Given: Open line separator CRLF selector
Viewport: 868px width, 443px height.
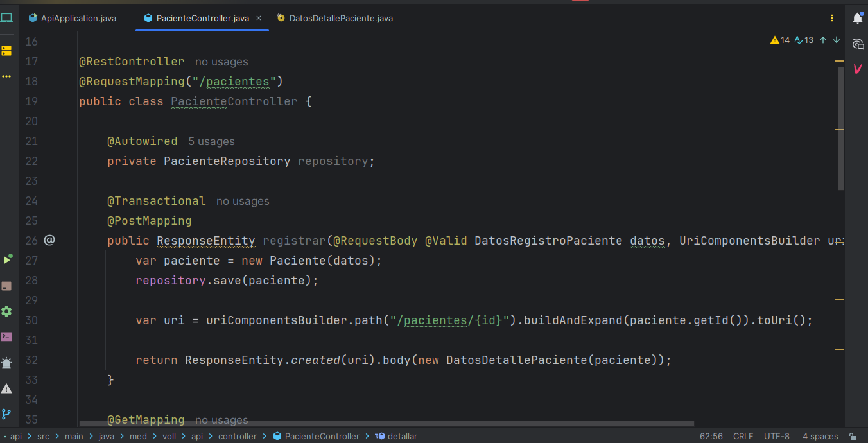Looking at the screenshot, I should click(743, 436).
